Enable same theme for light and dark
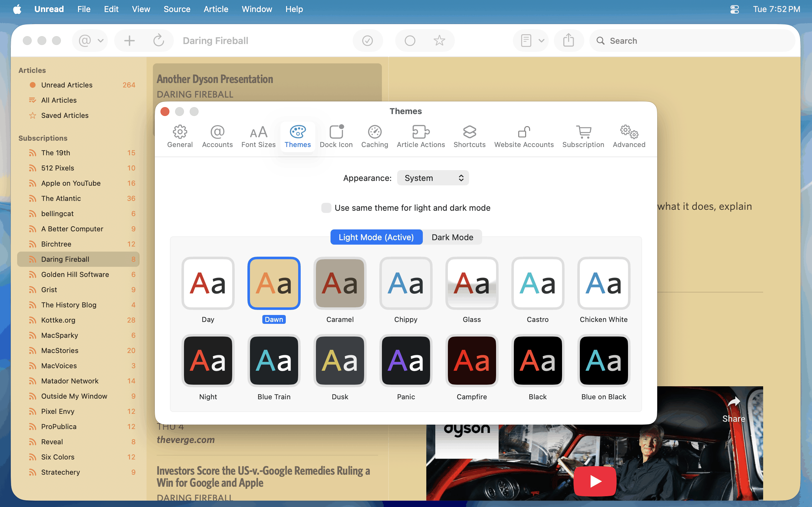812x507 pixels. click(326, 208)
